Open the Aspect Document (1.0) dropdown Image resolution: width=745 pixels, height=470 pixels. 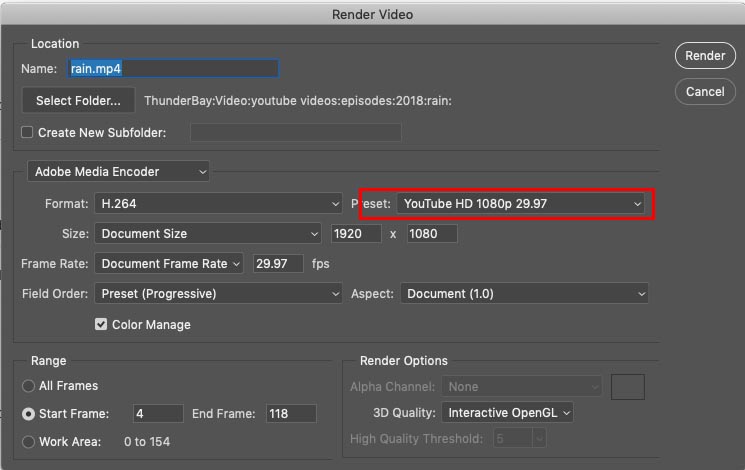coord(525,294)
